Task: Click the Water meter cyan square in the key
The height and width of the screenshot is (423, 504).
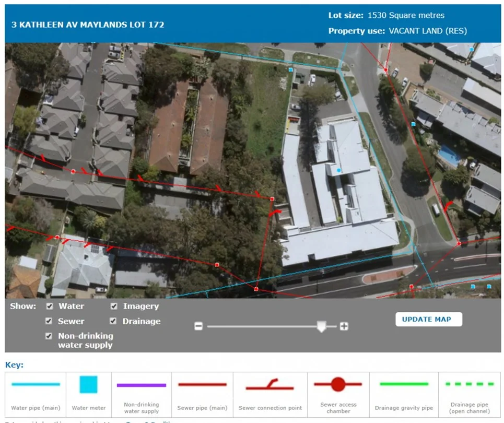Action: coord(88,385)
